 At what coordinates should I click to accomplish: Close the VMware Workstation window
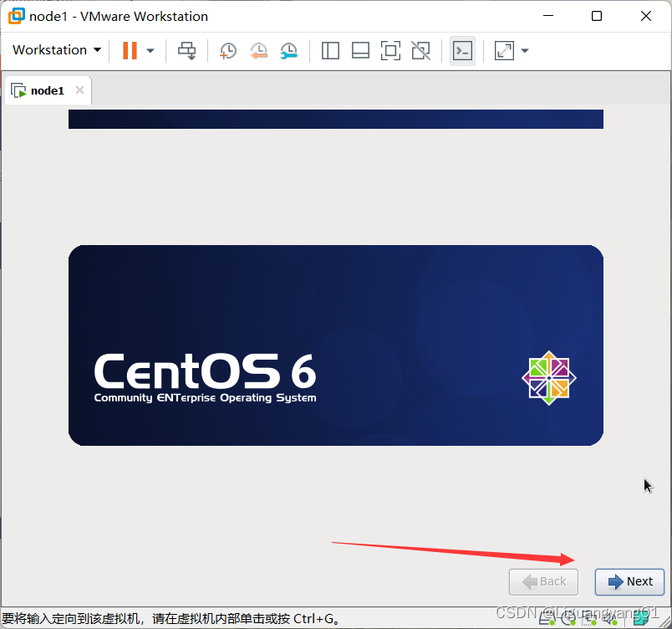pyautogui.click(x=646, y=16)
